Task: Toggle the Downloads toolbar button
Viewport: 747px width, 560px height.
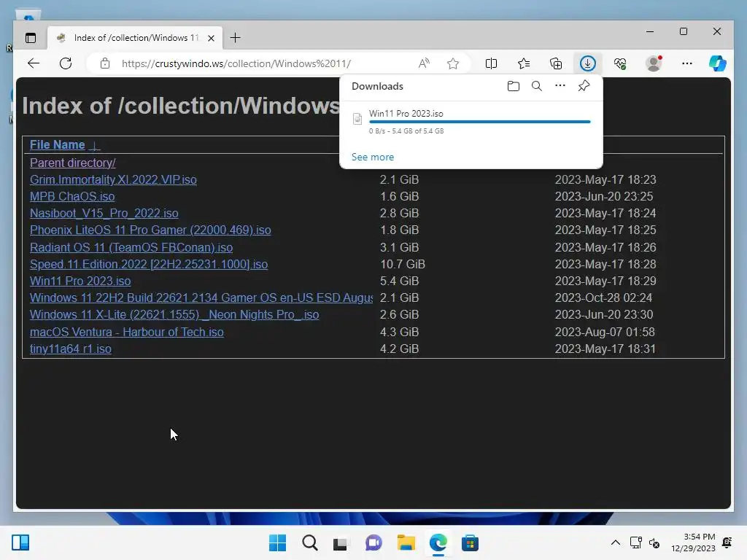Action: click(587, 63)
